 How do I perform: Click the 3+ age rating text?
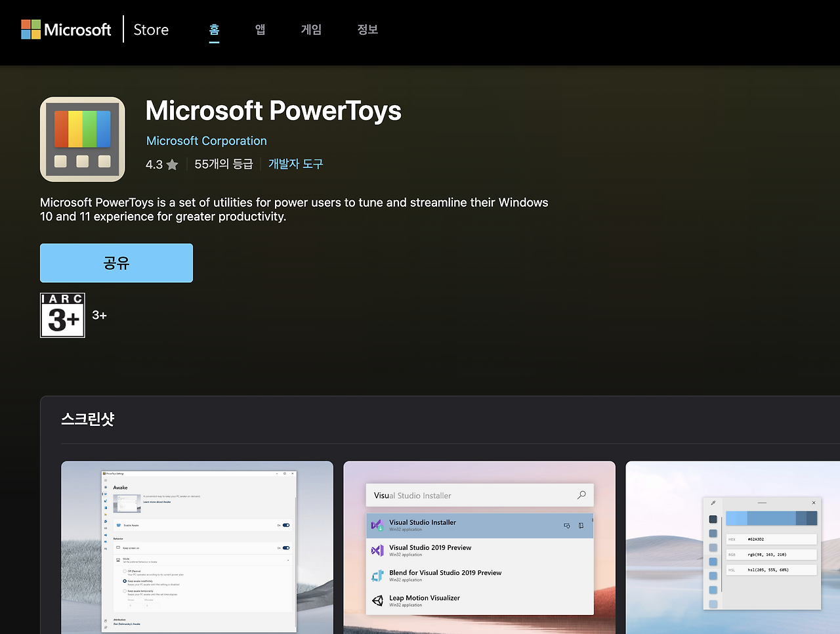click(100, 316)
